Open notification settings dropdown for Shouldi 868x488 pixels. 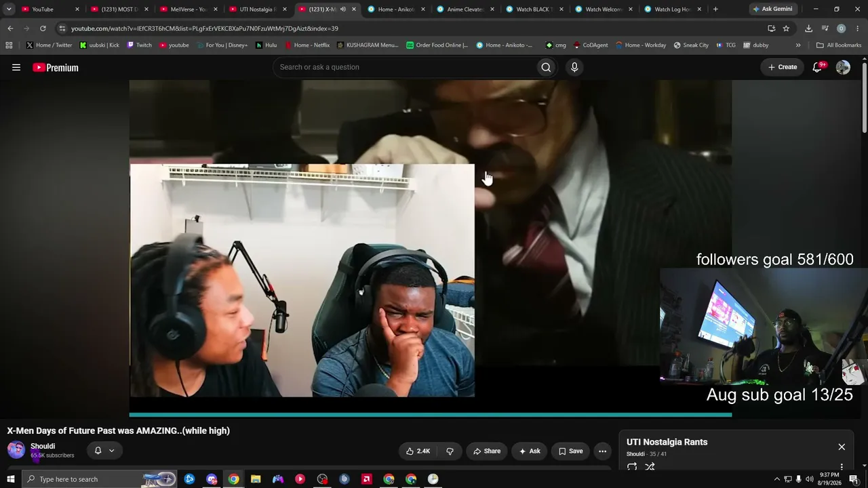point(104,451)
